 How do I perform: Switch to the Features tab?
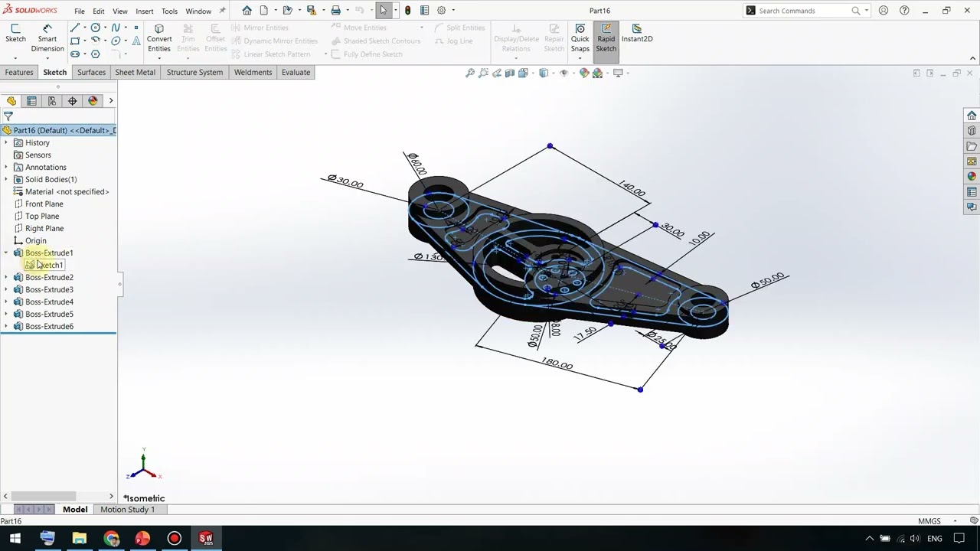pos(19,72)
